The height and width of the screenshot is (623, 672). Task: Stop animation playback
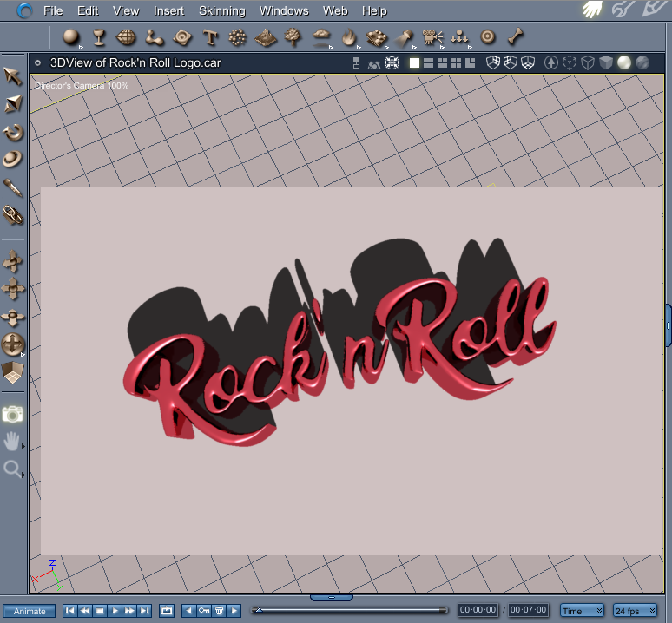[100, 611]
